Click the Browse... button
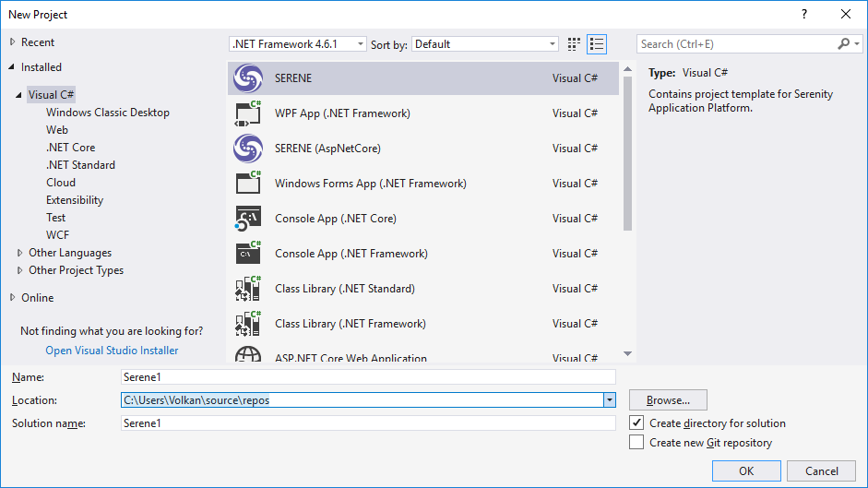Image resolution: width=868 pixels, height=488 pixels. 668,400
